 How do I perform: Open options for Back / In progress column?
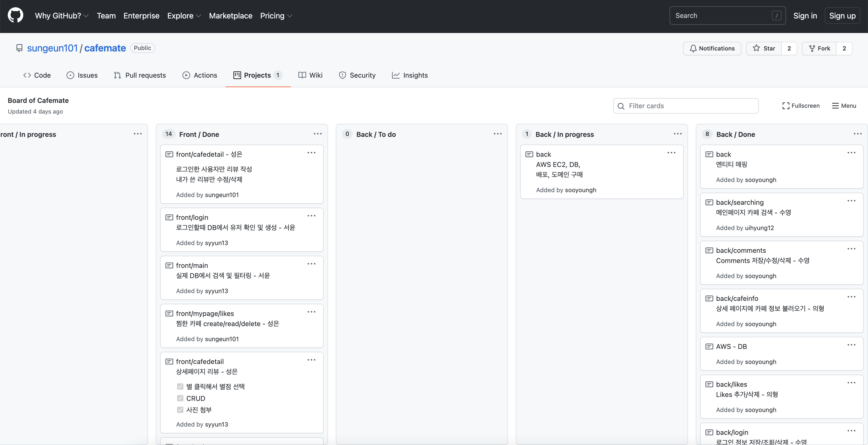pos(677,134)
